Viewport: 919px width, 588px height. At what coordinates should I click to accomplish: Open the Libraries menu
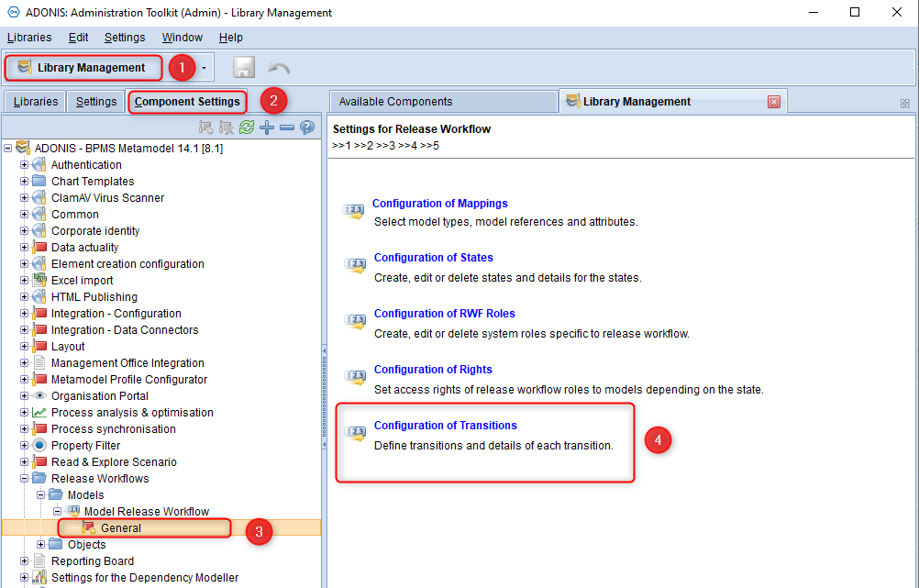(29, 38)
